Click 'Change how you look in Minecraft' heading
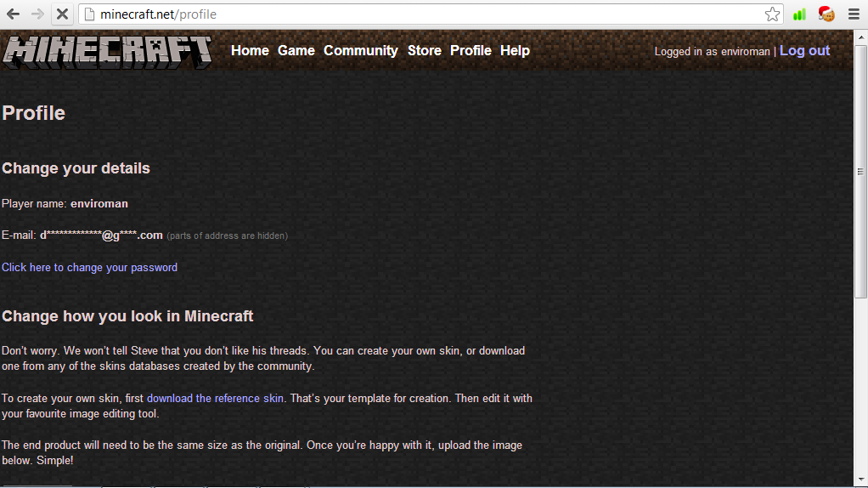Screen dimensions: 868x488 (127, 315)
